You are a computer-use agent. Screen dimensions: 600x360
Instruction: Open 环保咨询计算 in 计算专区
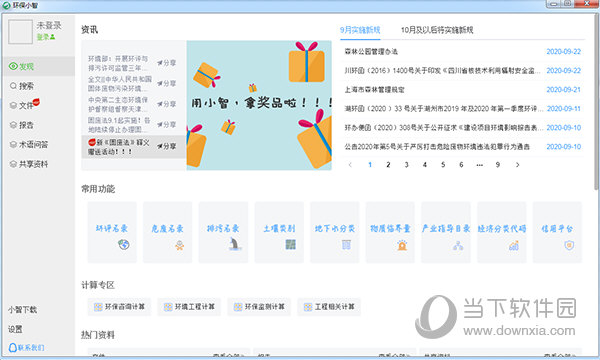(x=119, y=307)
